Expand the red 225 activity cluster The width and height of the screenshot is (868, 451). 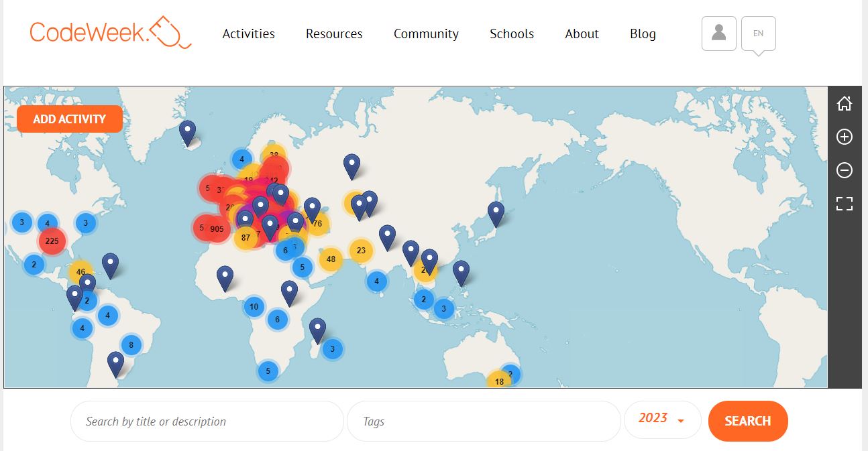(52, 241)
